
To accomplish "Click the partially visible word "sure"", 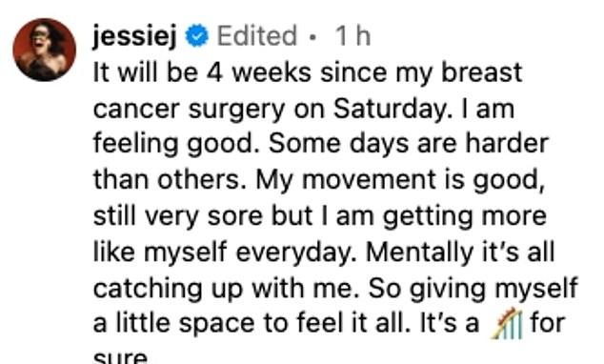I will [121, 356].
